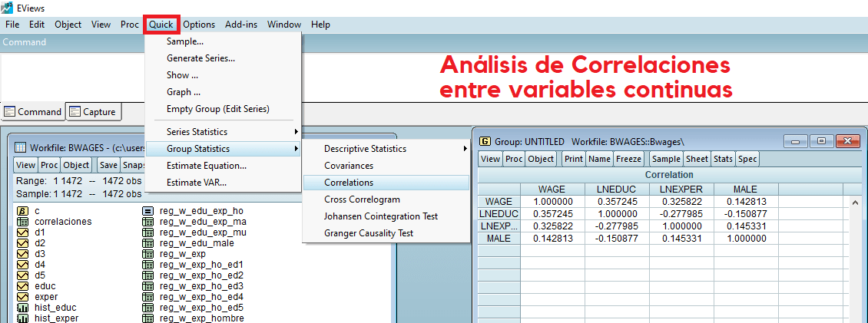Click the Group window G icon

pos(485,142)
